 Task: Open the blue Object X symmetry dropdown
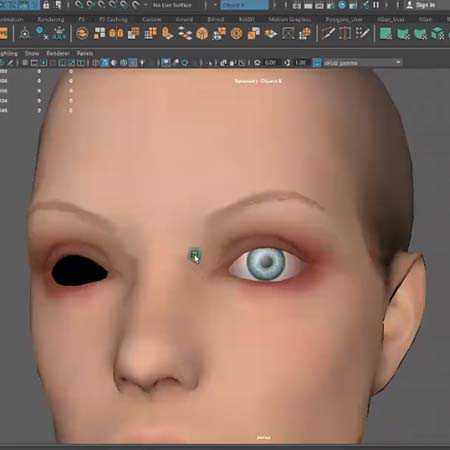[x=244, y=5]
